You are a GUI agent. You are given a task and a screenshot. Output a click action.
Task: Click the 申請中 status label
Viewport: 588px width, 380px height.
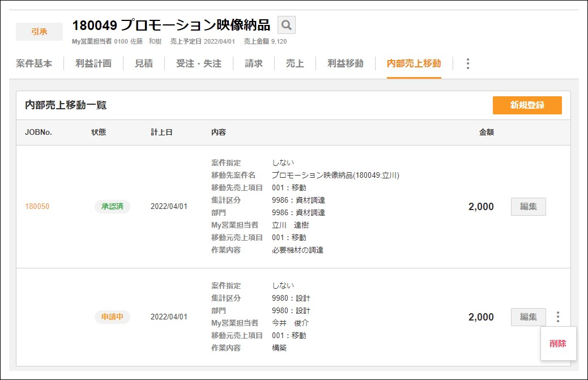[x=112, y=317]
